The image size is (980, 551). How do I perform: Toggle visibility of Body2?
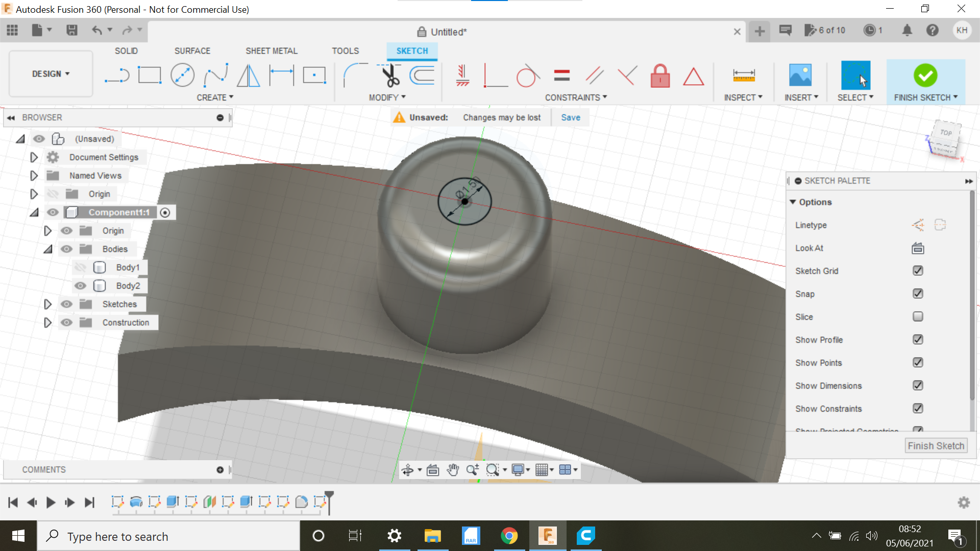click(x=80, y=286)
